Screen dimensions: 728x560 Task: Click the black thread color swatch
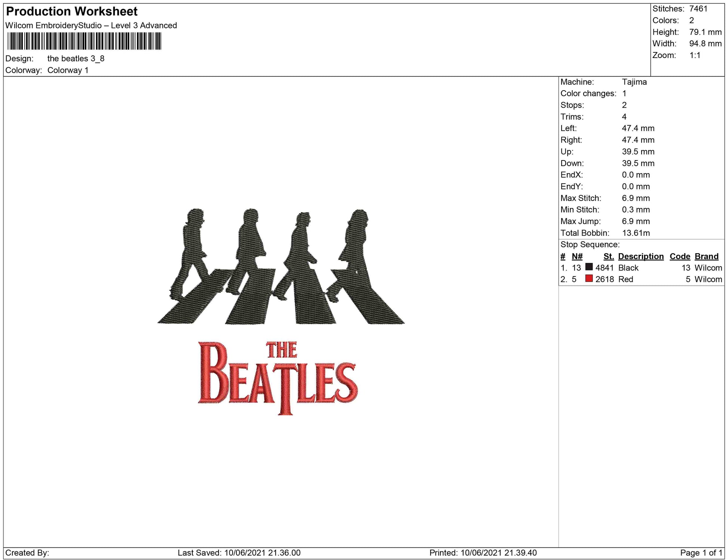click(x=589, y=267)
